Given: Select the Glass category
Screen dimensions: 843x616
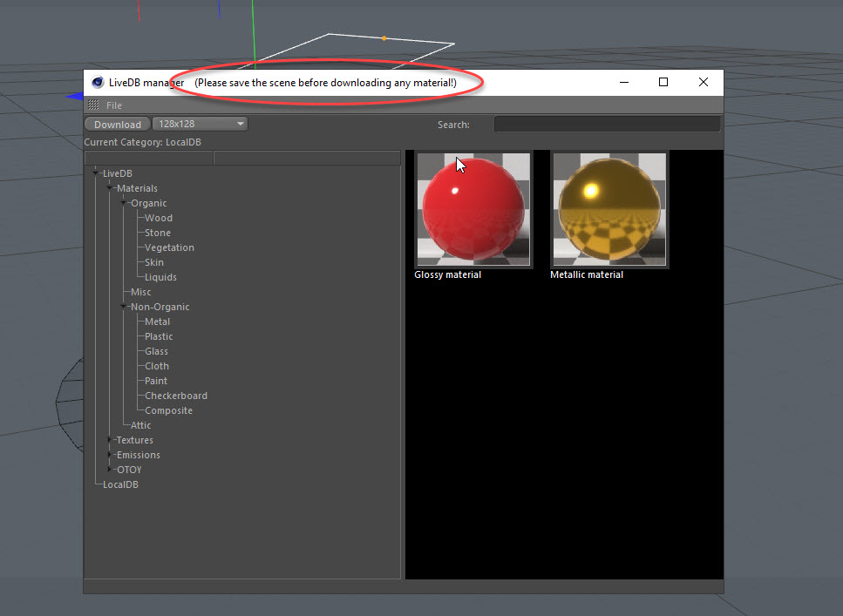Looking at the screenshot, I should pos(156,351).
